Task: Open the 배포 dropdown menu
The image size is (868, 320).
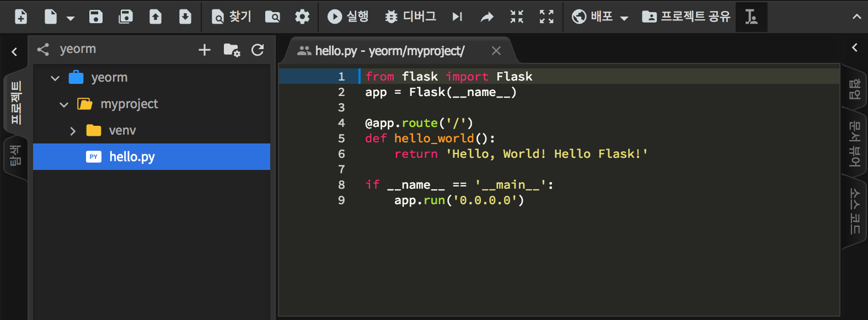Action: [600, 17]
